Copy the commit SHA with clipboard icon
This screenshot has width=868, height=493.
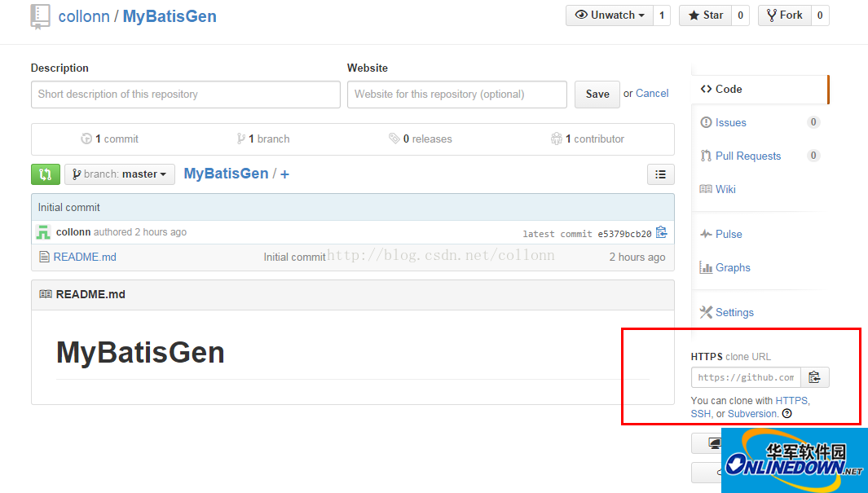[662, 232]
